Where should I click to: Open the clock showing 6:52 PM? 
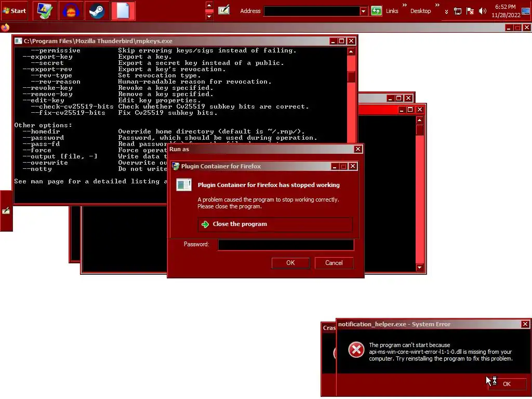[506, 11]
